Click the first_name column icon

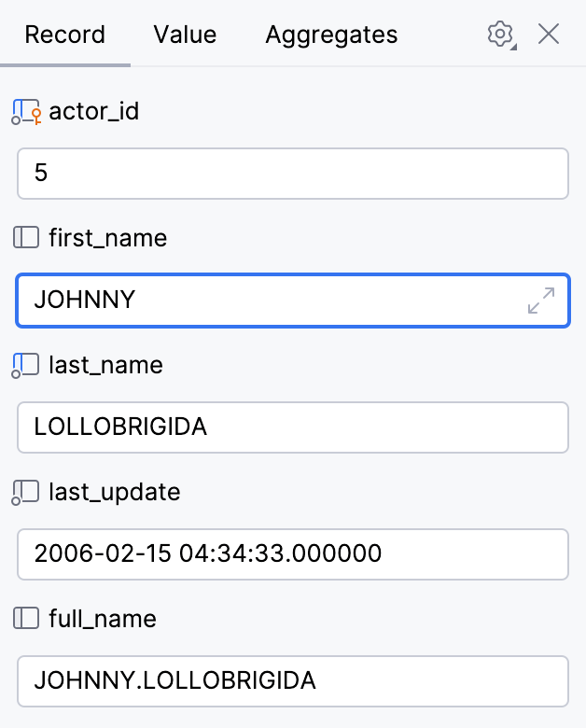[26, 238]
